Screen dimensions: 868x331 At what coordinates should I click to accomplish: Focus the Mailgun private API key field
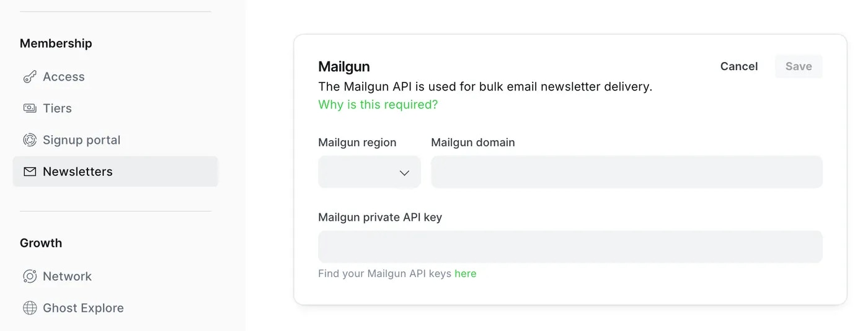click(x=570, y=247)
